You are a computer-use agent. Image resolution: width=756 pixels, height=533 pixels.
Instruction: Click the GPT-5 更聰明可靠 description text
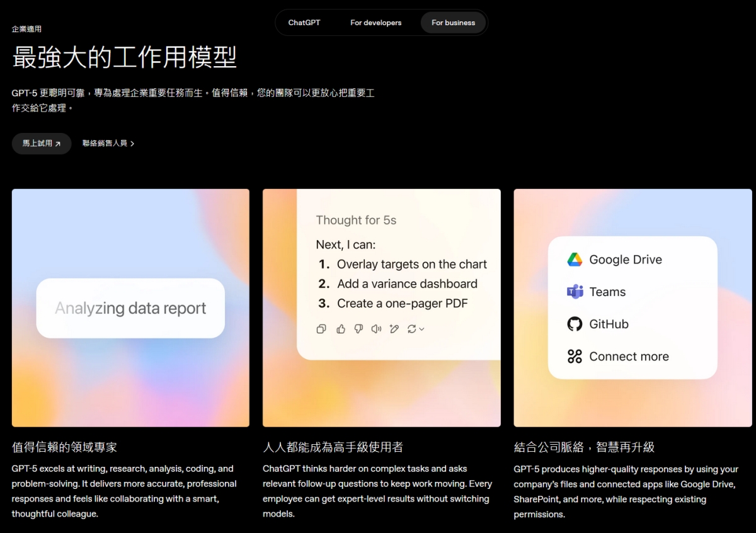tap(193, 100)
